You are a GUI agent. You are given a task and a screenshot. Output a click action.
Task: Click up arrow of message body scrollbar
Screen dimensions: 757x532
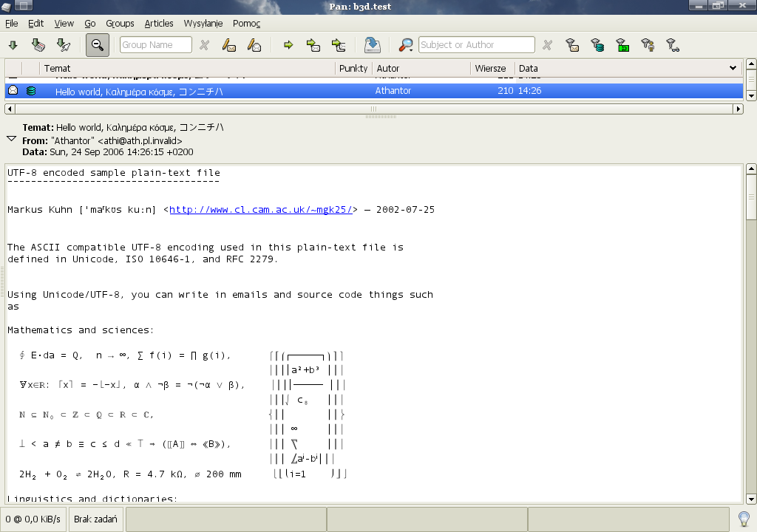(x=751, y=168)
